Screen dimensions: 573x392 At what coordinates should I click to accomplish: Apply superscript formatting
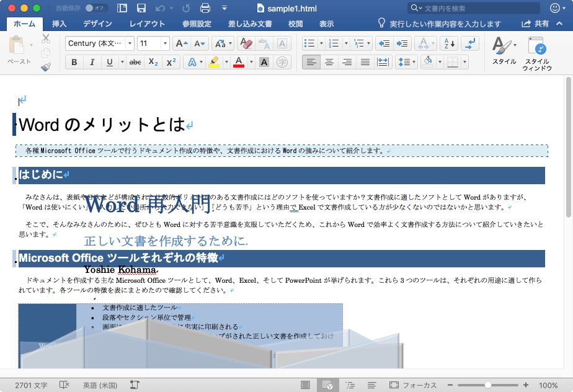pyautogui.click(x=171, y=62)
